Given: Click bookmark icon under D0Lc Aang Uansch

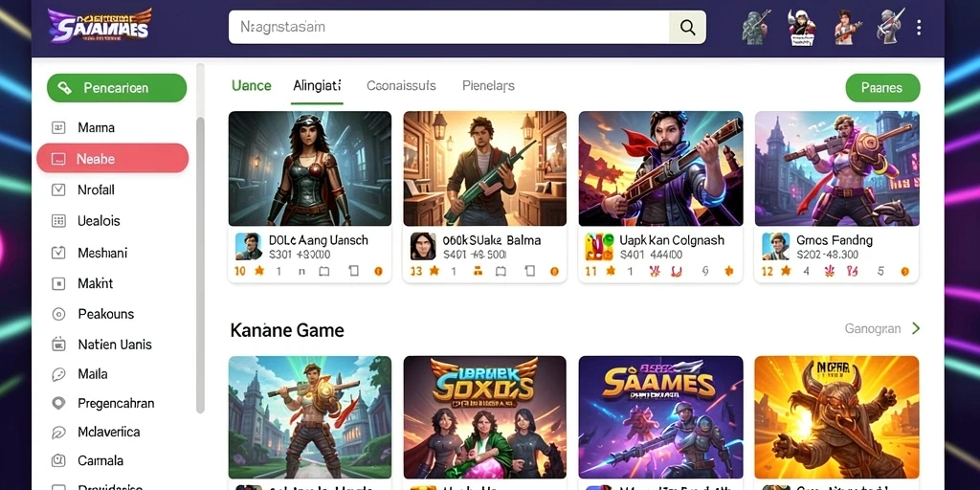Looking at the screenshot, I should pos(323,271).
